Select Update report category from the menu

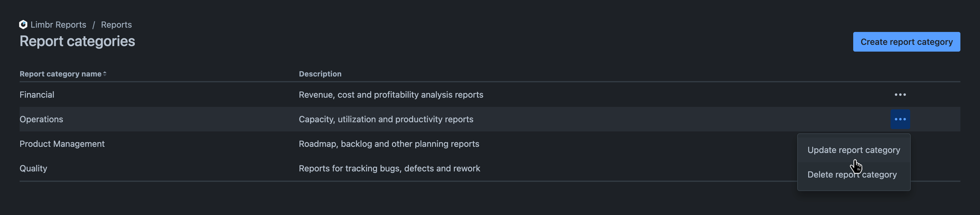click(x=854, y=150)
